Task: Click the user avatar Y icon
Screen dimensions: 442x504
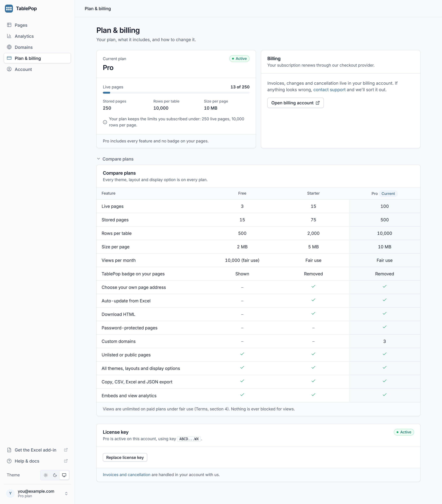Action: pos(10,493)
